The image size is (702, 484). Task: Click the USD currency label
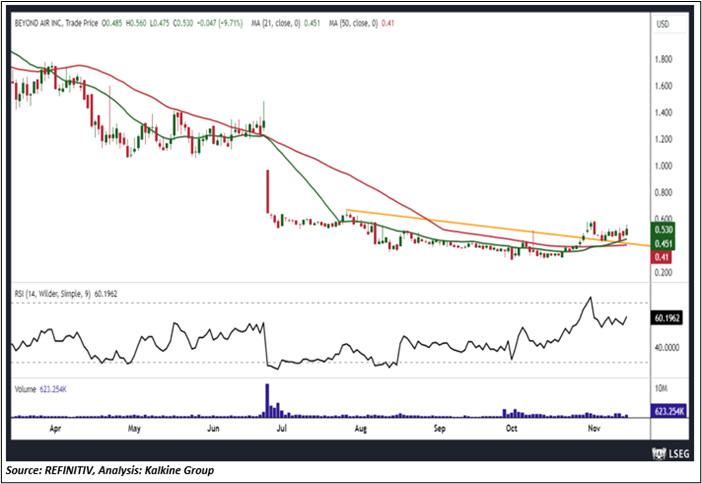[x=662, y=24]
